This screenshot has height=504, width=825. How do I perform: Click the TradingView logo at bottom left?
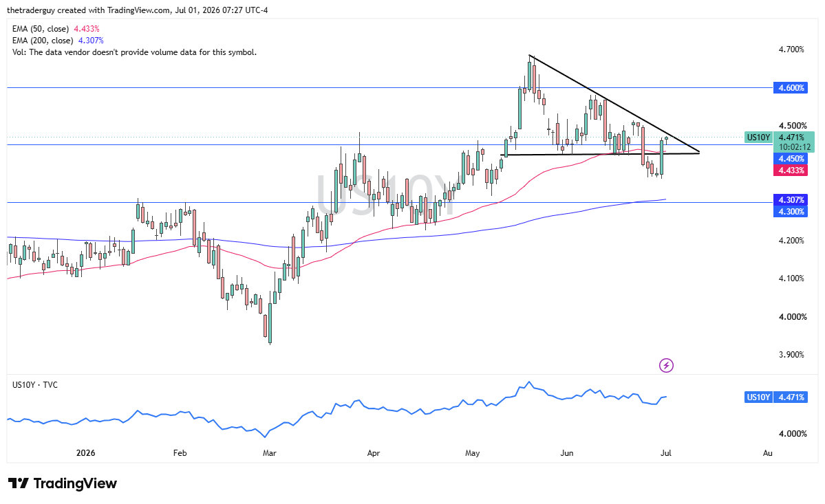(x=62, y=483)
